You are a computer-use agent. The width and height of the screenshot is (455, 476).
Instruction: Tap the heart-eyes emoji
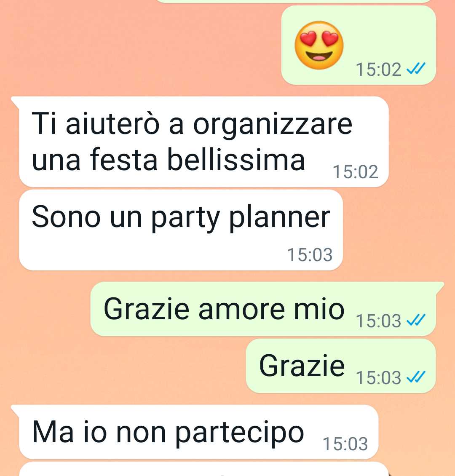(319, 45)
